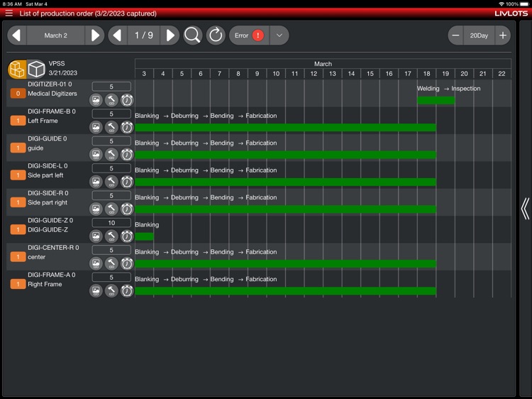Refresh the production order list
This screenshot has height=399, width=532.
click(216, 35)
